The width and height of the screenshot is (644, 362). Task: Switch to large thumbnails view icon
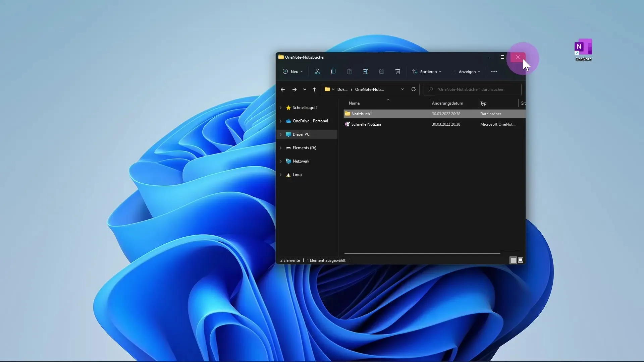click(521, 260)
